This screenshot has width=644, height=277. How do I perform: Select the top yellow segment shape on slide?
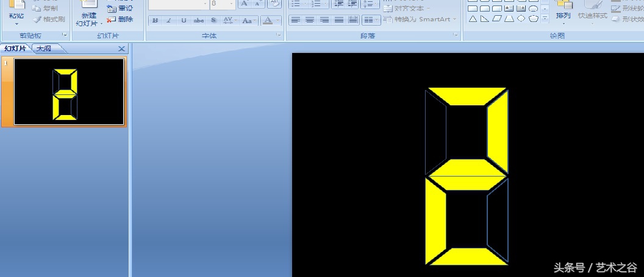tap(467, 96)
